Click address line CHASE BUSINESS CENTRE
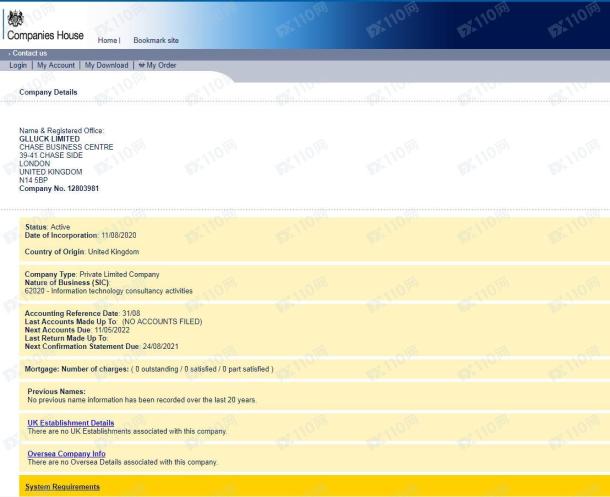This screenshot has width=610, height=497. pyautogui.click(x=67, y=147)
